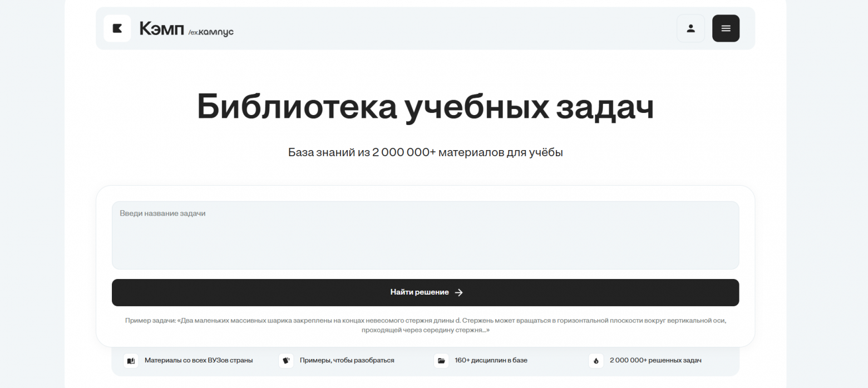The image size is (868, 388).
Task: Click the heading 'Библиотека учебных задач'
Action: click(x=425, y=107)
